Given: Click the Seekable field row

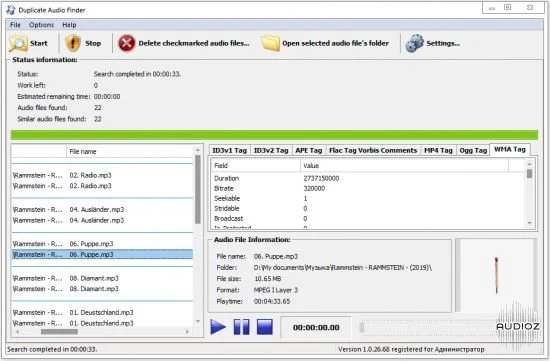Looking at the screenshot, I should (x=368, y=198).
